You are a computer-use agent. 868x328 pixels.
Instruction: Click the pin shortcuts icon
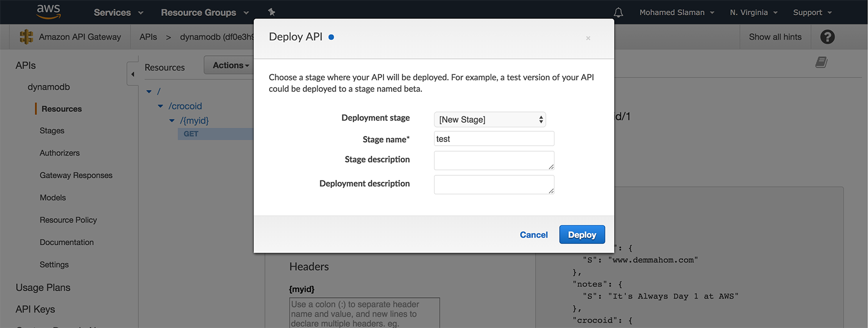click(272, 12)
